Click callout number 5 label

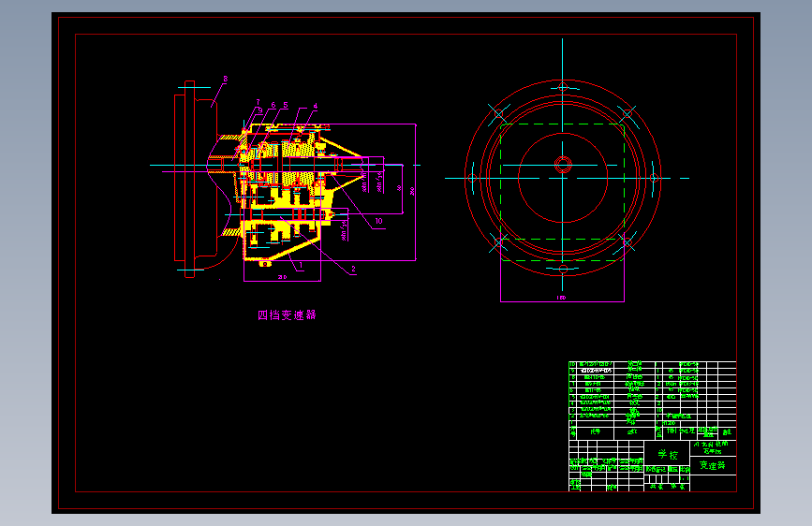(x=286, y=105)
